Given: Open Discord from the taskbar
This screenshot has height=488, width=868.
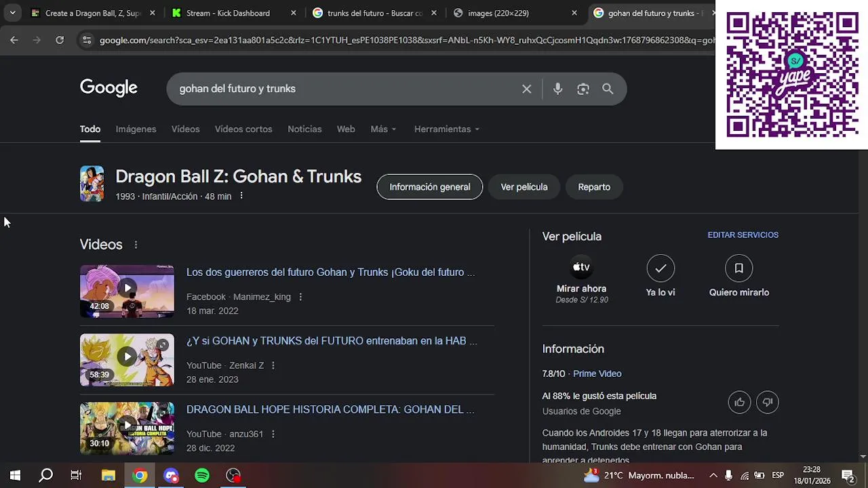Looking at the screenshot, I should [171, 476].
